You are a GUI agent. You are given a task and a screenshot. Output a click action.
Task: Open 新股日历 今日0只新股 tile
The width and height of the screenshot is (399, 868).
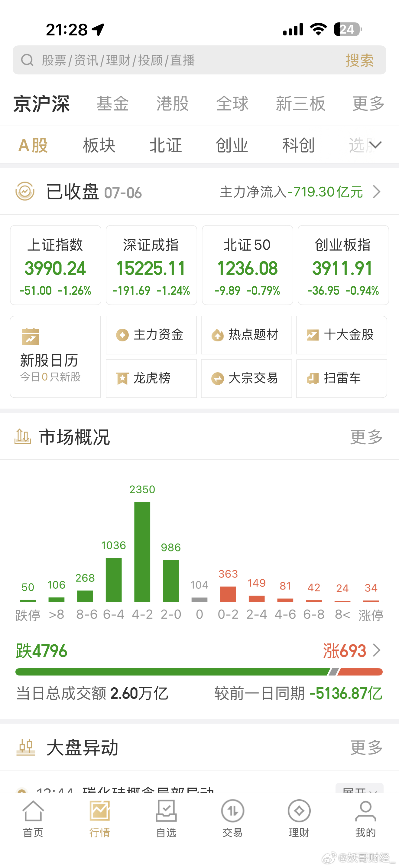[55, 357]
